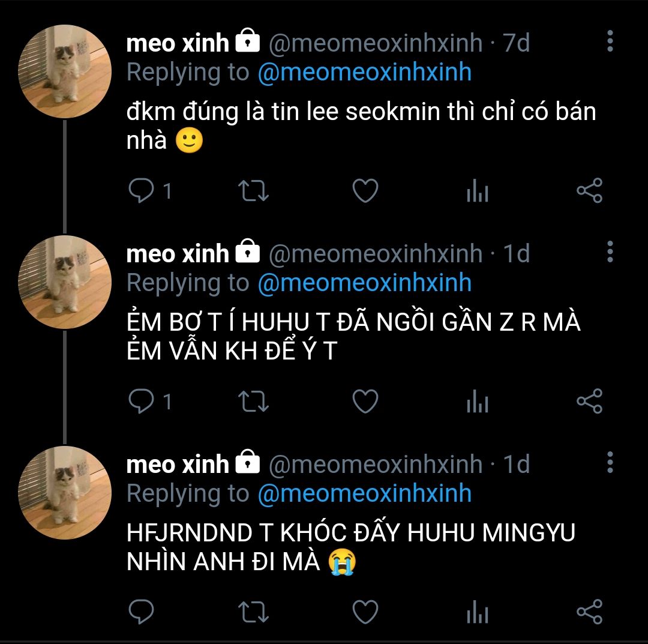Like the 'lee seokmin' tweet

click(x=365, y=191)
